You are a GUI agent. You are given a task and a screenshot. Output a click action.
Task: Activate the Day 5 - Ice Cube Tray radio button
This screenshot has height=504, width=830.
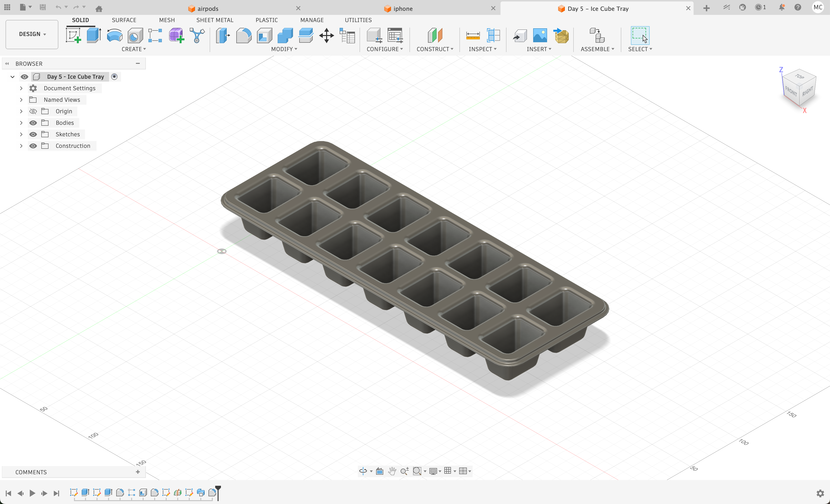[x=115, y=76]
